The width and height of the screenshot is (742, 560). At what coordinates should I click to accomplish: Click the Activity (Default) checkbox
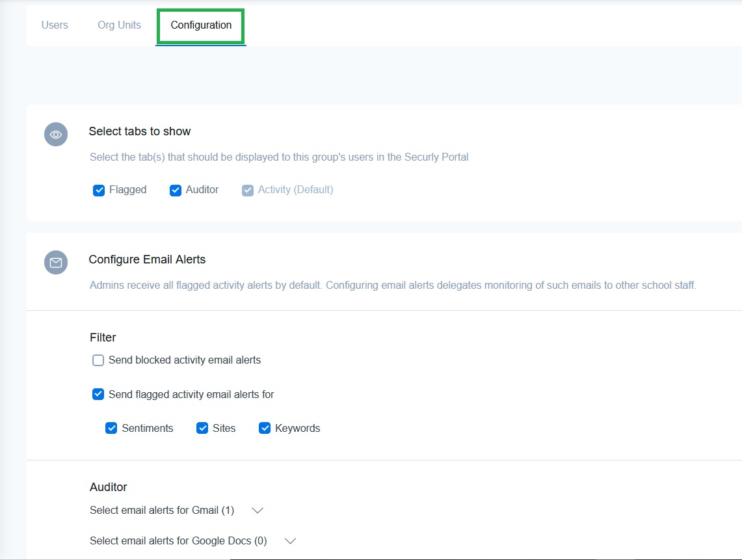pos(248,191)
